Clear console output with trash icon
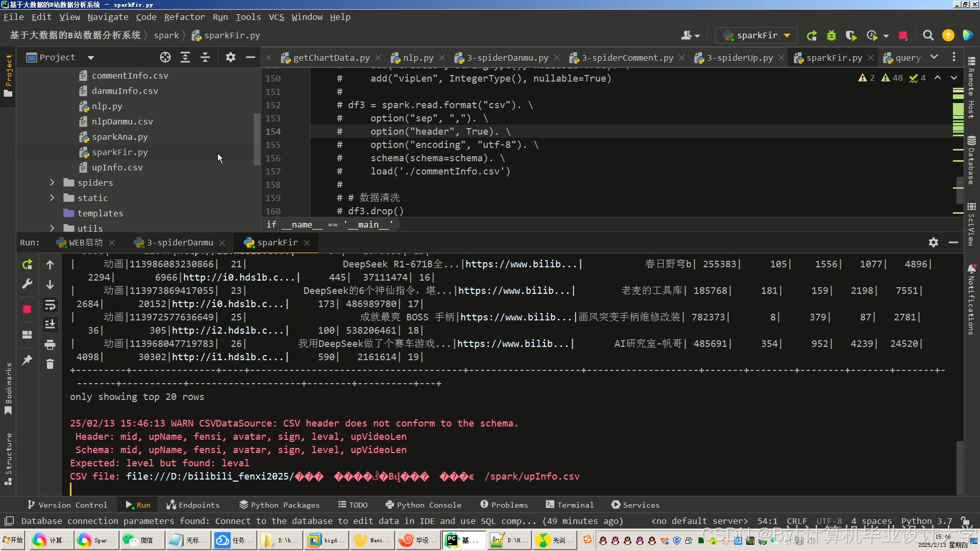 coord(50,364)
